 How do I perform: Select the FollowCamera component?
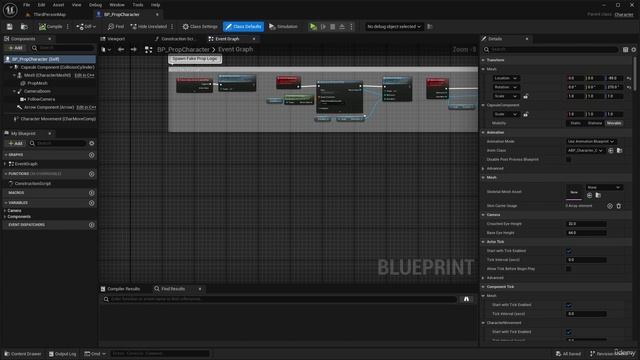click(x=41, y=99)
